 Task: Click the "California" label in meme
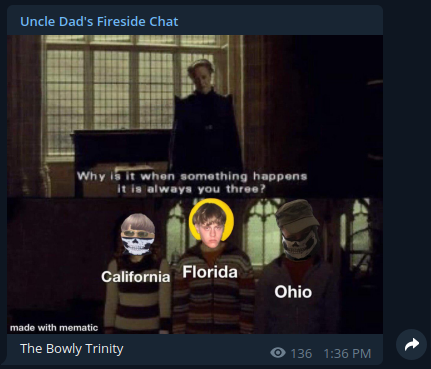136,277
